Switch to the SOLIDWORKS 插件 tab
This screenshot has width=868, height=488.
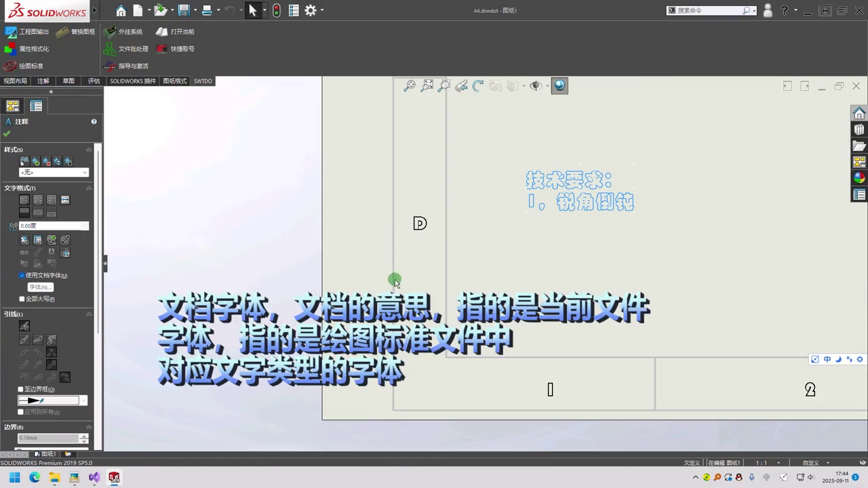tap(133, 81)
